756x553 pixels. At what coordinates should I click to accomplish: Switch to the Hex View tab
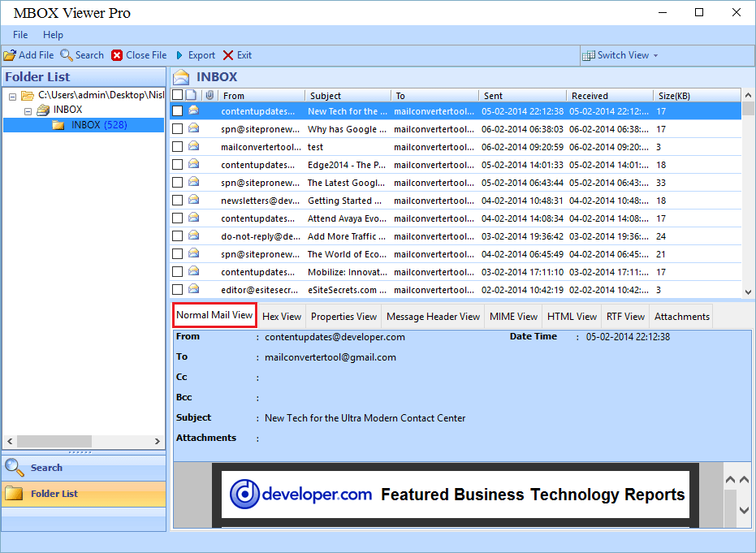(x=281, y=317)
